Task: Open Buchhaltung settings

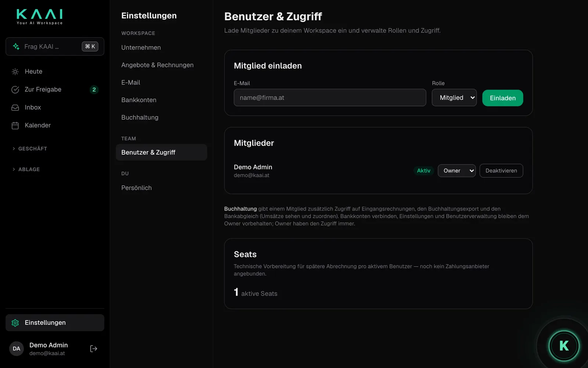Action: (140, 117)
